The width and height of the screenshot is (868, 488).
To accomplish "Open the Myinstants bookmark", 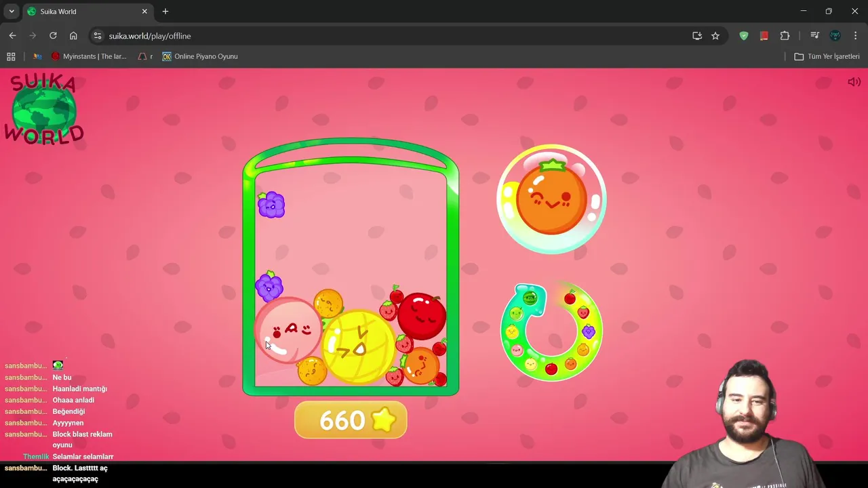I will 89,56.
